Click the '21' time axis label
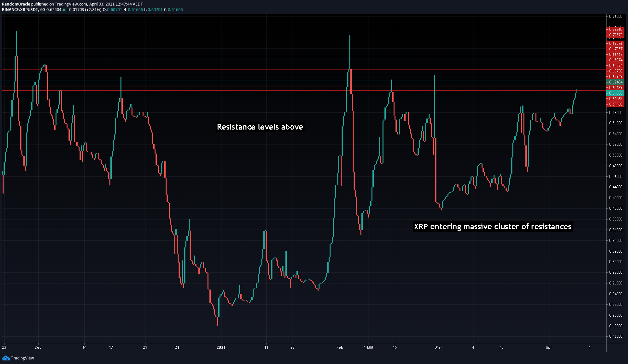The height and width of the screenshot is (364, 628). pyautogui.click(x=145, y=347)
